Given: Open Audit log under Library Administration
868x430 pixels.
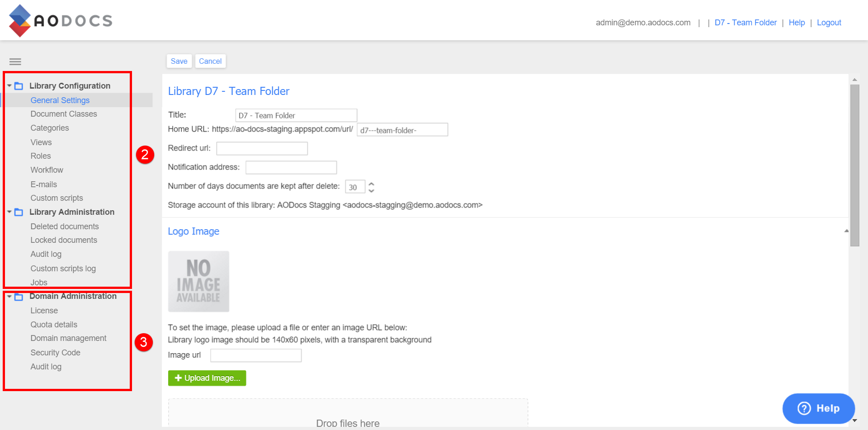Looking at the screenshot, I should click(46, 254).
